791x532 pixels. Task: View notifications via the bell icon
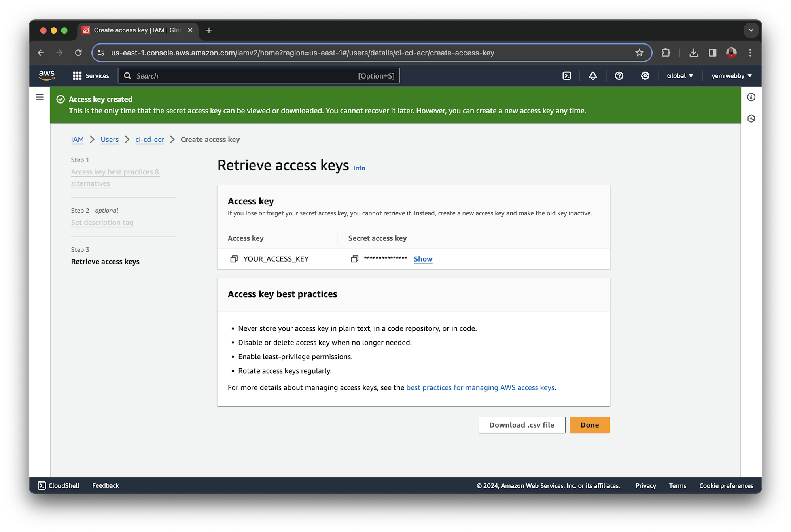[592, 75]
